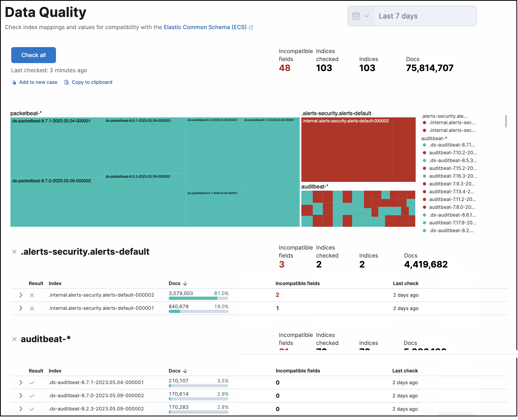Viewport: 518px width, 420px height.
Task: Toggle auditbeat-7.10.2 legend dot
Action: (424, 153)
